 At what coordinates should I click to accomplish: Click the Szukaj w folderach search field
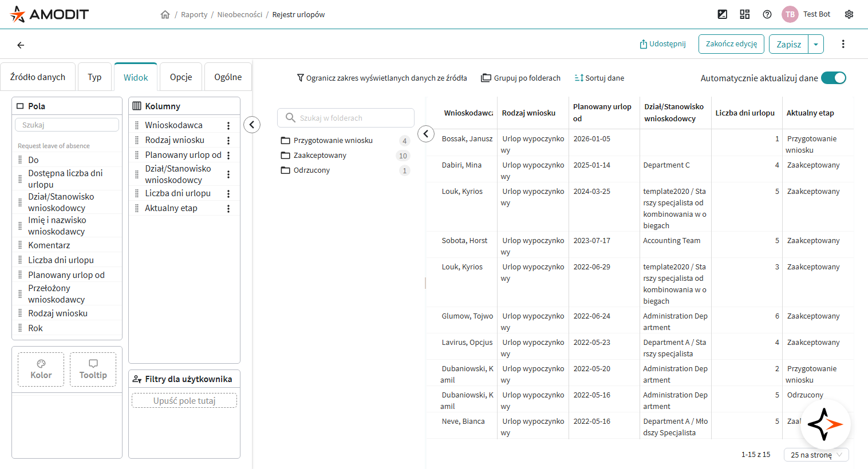pos(346,118)
